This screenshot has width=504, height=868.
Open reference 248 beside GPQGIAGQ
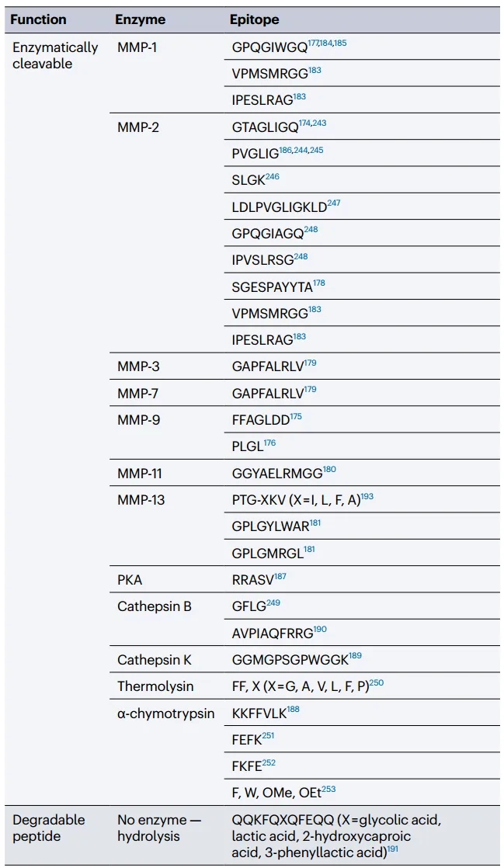(x=311, y=229)
